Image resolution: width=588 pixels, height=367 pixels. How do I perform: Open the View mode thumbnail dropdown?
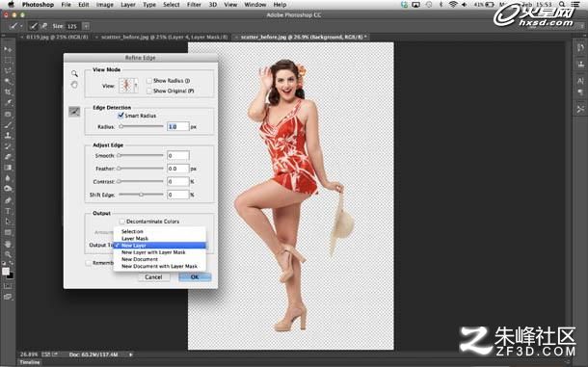pyautogui.click(x=128, y=86)
